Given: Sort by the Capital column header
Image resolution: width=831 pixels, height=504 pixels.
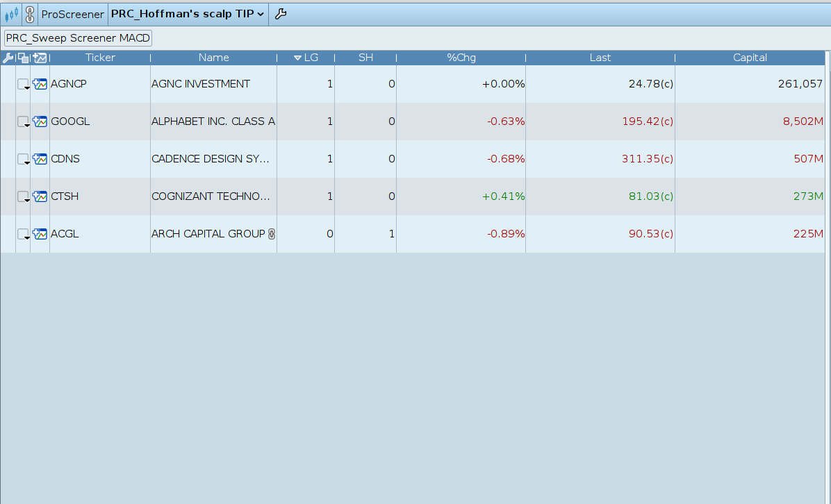Looking at the screenshot, I should (750, 58).
